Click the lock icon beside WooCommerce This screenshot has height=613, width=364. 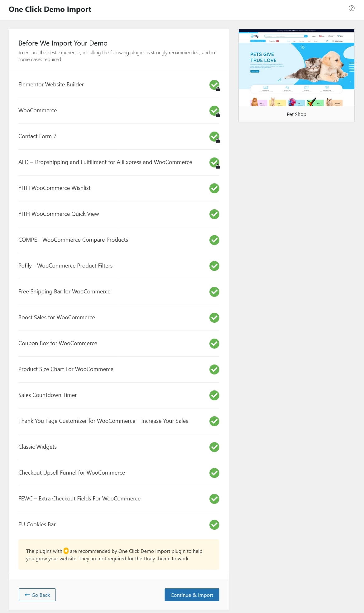pos(218,115)
